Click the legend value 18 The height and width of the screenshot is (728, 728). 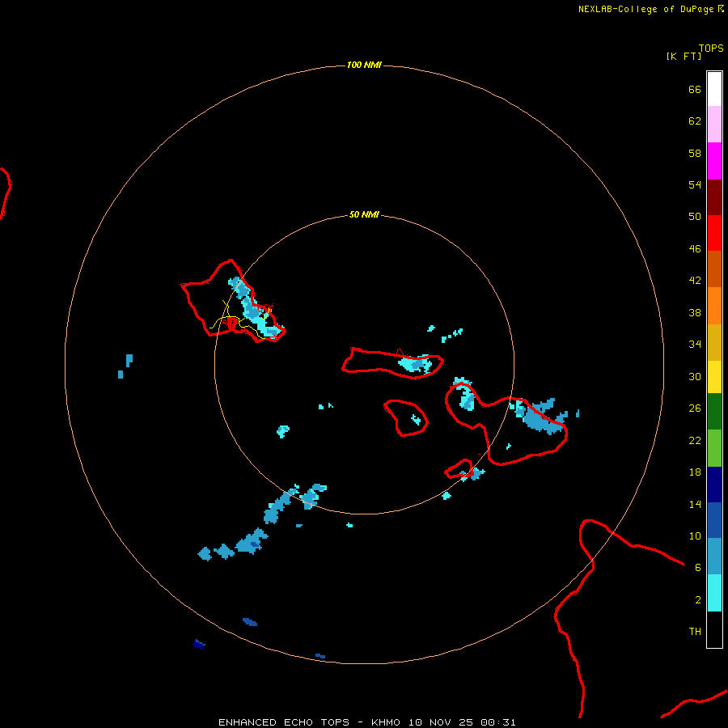pos(695,472)
